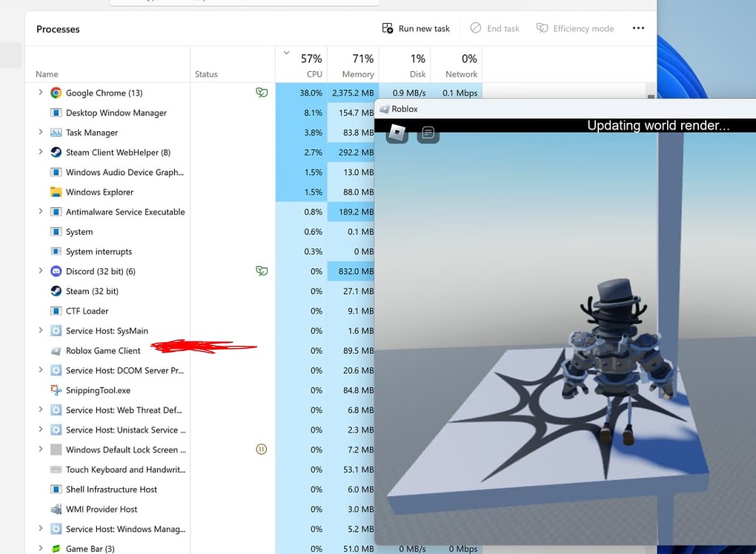
Task: Click the Discord process icon
Action: tap(56, 271)
